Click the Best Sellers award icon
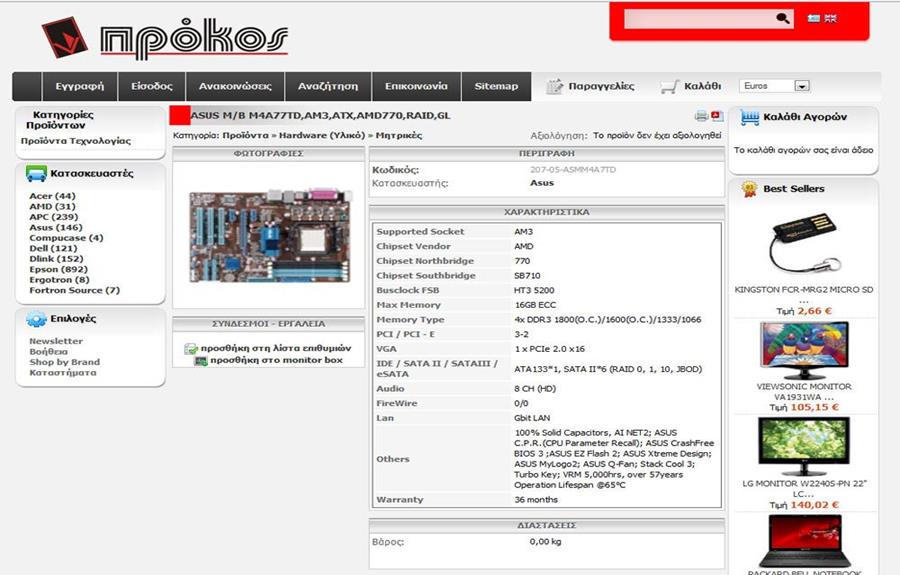 (x=749, y=189)
